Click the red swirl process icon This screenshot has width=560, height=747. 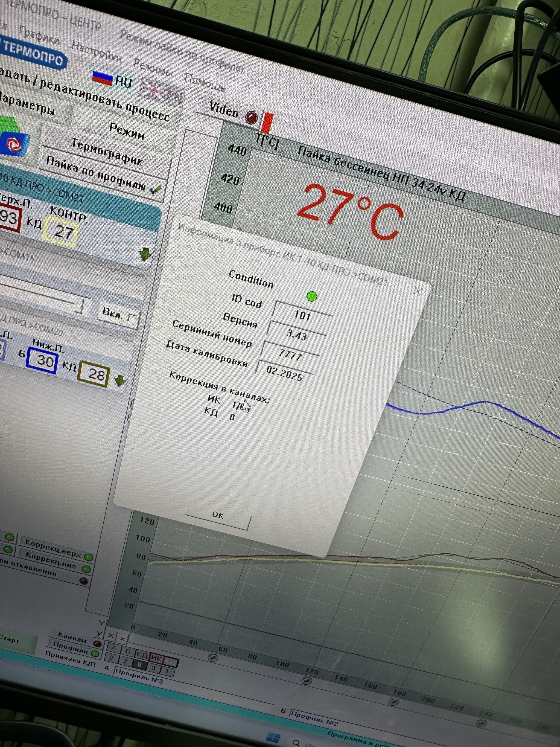coord(13,144)
